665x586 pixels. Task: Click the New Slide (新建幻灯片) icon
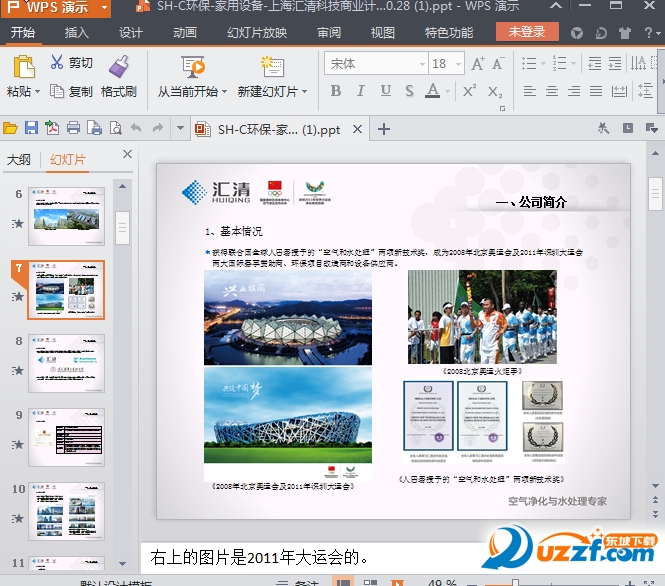pos(272,67)
